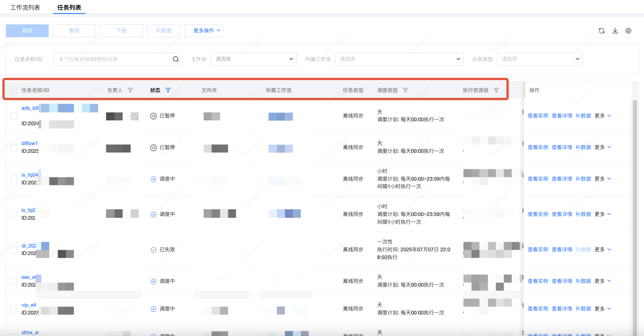Click the refresh icon above the table
This screenshot has width=644, height=336.
tap(602, 31)
